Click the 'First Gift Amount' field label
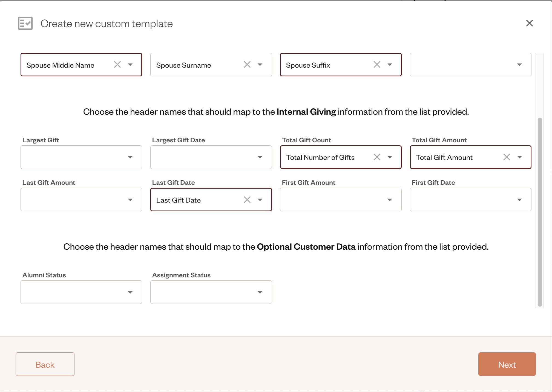Viewport: 552px width, 392px height. (309, 183)
